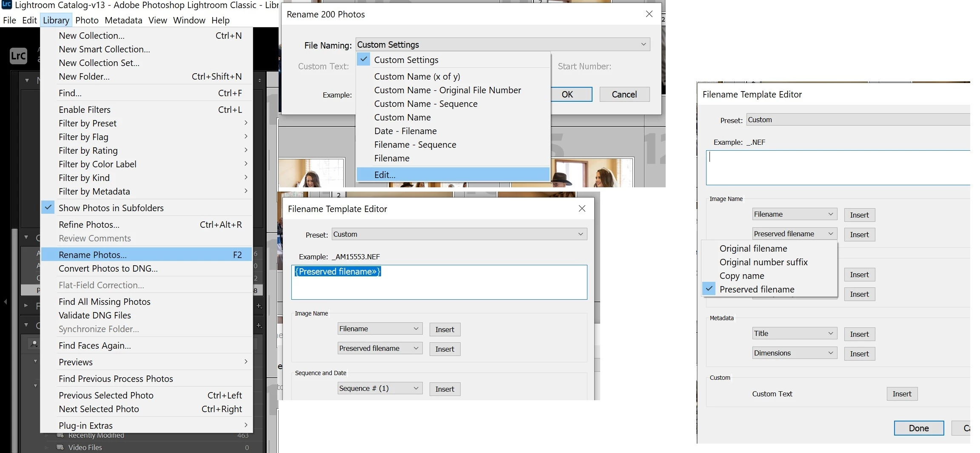Choose Next Selected Photo
Viewport: 980px width, 453px height.
click(146, 409)
